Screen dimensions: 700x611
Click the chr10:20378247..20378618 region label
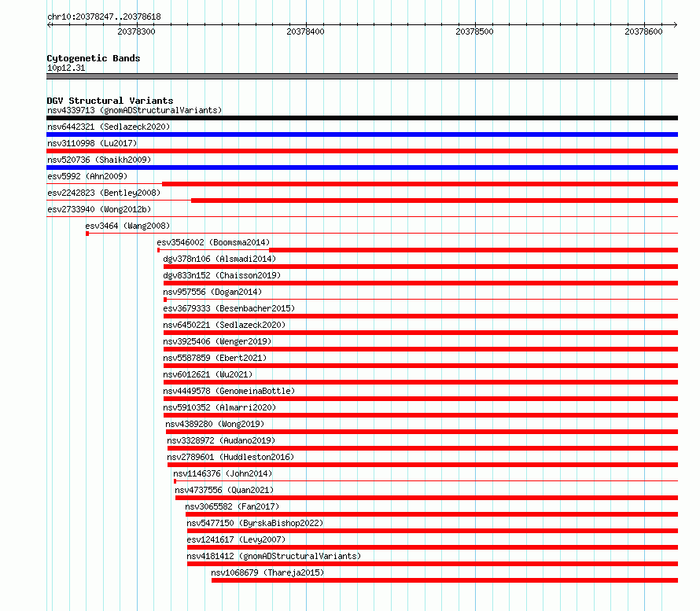pos(104,17)
